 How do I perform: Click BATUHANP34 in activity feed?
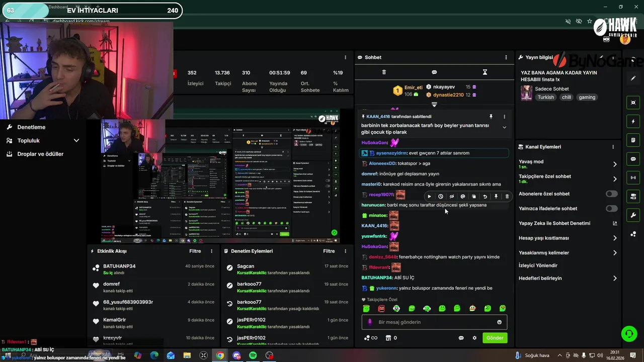(119, 266)
